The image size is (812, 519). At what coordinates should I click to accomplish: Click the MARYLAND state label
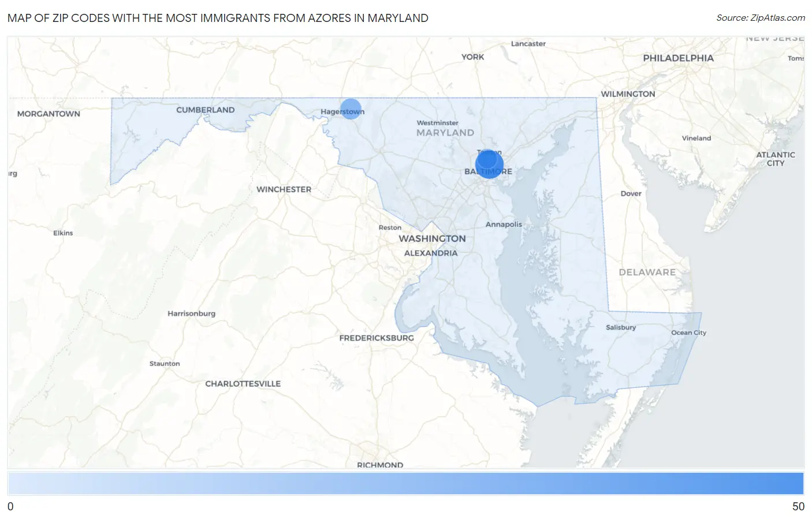(445, 133)
